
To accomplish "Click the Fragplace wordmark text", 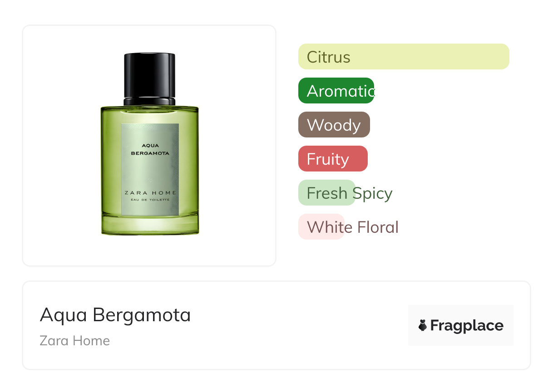I will [467, 325].
